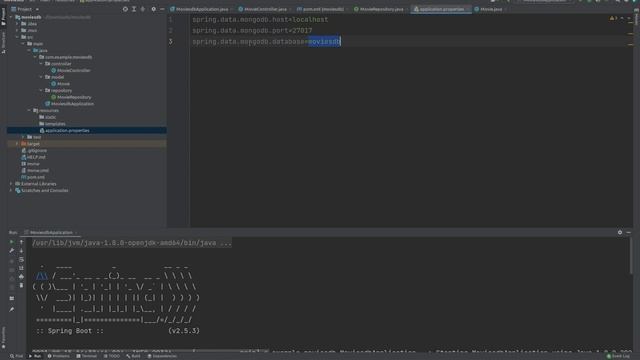Image resolution: width=640 pixels, height=360 pixels.
Task: Switch to application.properties editor tab
Action: click(442, 9)
